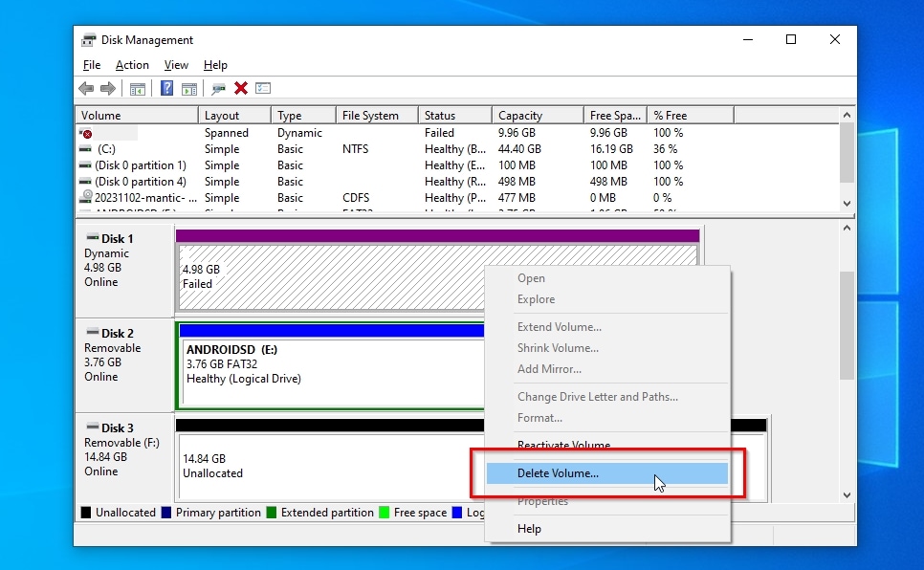Click the Back arrow toolbar icon

tap(86, 89)
